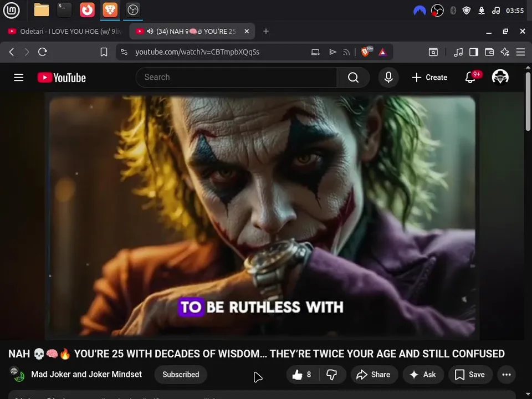
Task: Open YouTube notifications bell
Action: pos(470,78)
